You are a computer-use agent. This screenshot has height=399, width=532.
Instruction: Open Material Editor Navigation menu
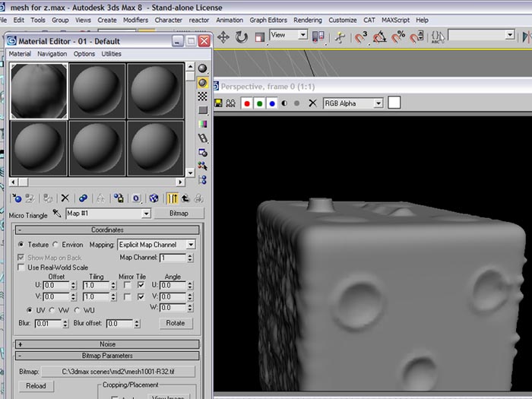pyautogui.click(x=52, y=54)
